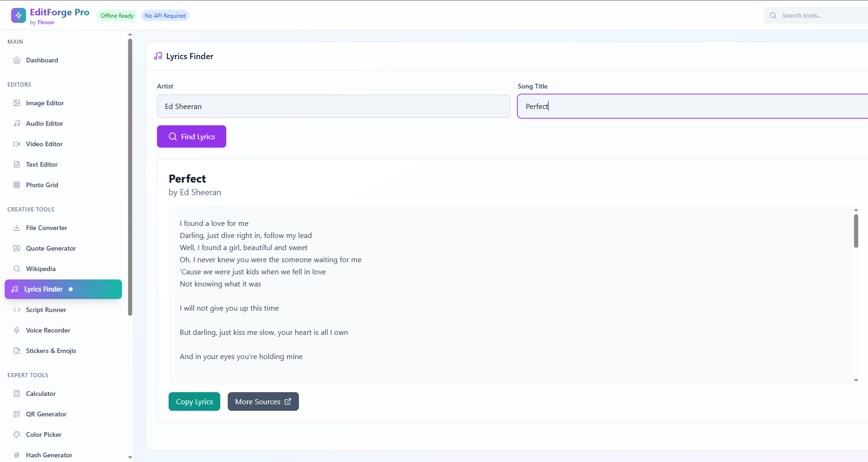Open the Calculator tool
The image size is (868, 462).
pyautogui.click(x=63, y=394)
